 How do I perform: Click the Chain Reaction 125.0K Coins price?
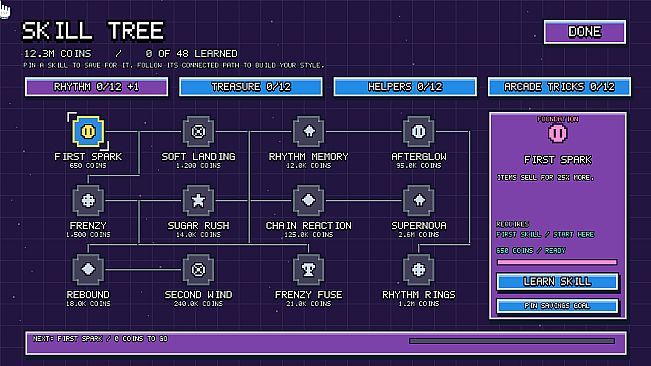(x=308, y=235)
